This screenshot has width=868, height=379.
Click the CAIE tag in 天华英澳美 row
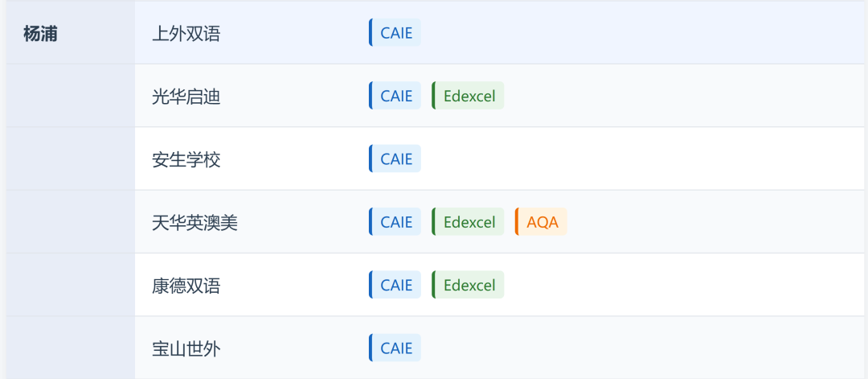(x=395, y=221)
